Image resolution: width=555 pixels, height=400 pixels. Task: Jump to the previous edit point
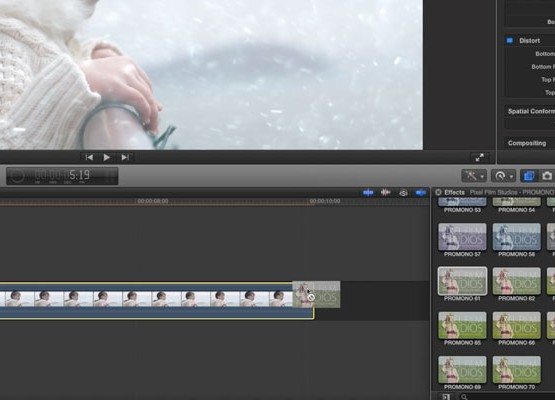coord(89,157)
